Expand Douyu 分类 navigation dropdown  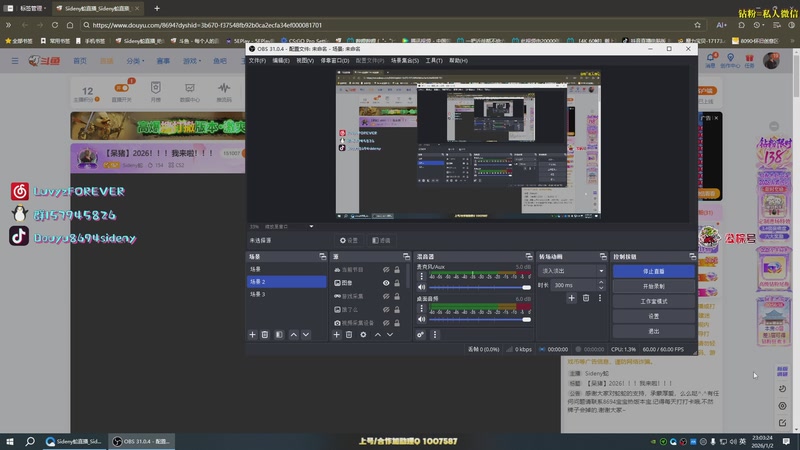[135, 61]
